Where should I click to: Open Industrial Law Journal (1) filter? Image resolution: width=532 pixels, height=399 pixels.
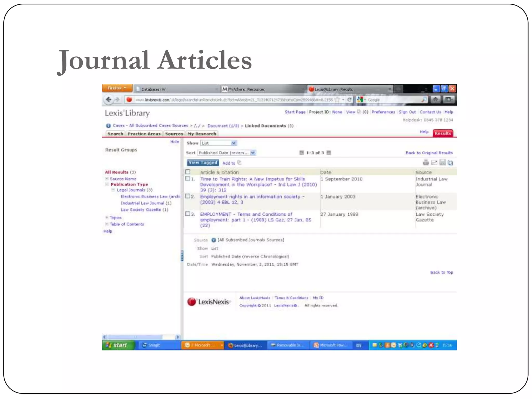pyautogui.click(x=146, y=203)
